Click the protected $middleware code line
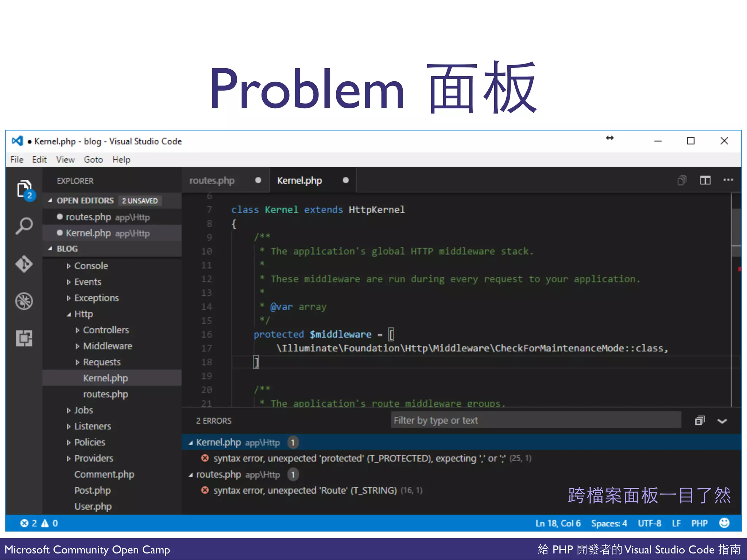Screen dimensions: 747x560 click(324, 334)
